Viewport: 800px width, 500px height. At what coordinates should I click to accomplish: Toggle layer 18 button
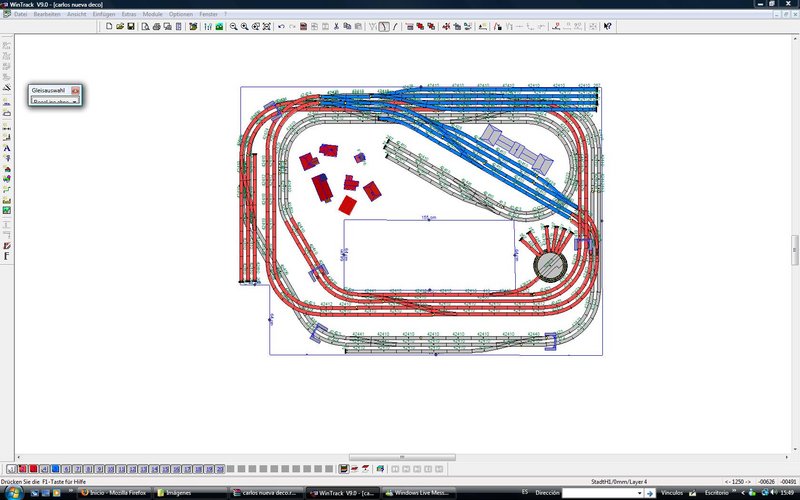[198, 469]
